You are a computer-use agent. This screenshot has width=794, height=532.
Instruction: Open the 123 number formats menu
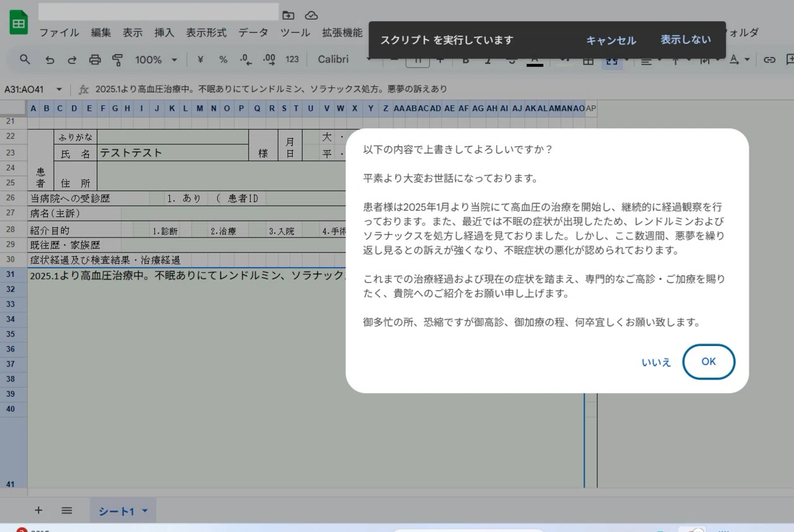pos(292,60)
